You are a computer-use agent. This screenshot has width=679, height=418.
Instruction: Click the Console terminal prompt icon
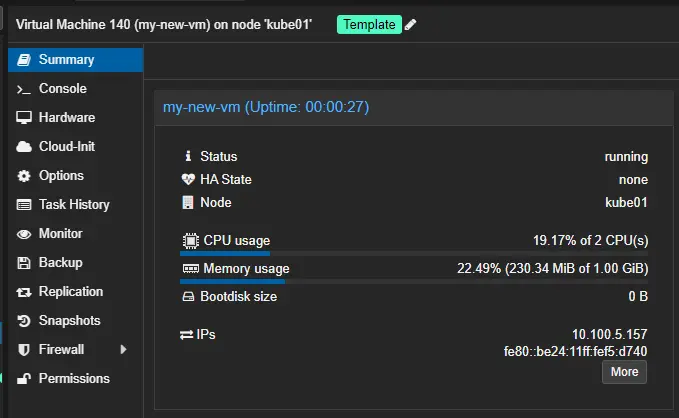point(24,89)
